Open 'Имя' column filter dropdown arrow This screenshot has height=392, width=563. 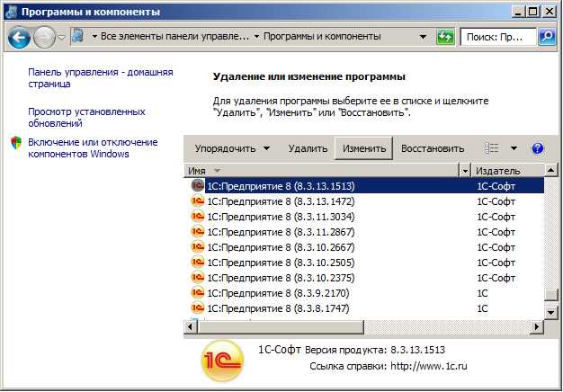coord(465,171)
